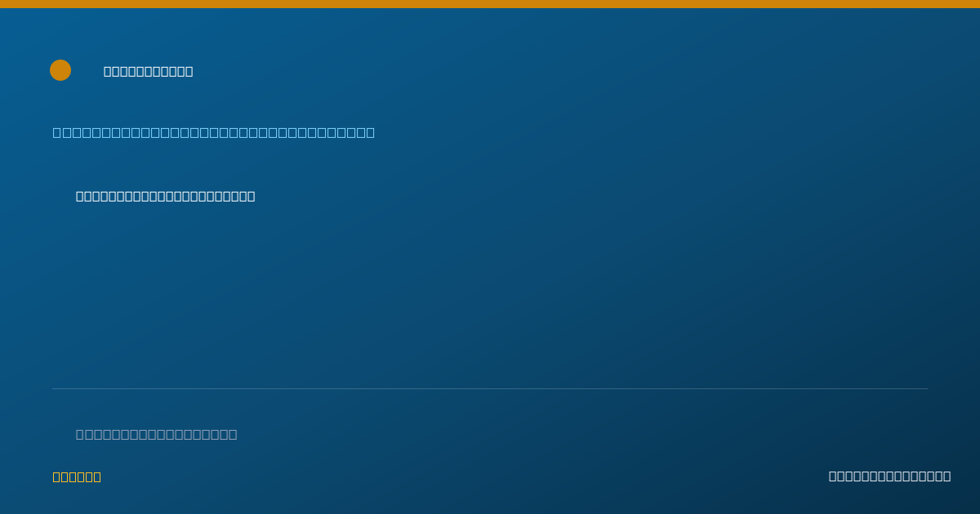Select the white title text beside the orange circle
This screenshot has width=980, height=514.
pyautogui.click(x=149, y=72)
